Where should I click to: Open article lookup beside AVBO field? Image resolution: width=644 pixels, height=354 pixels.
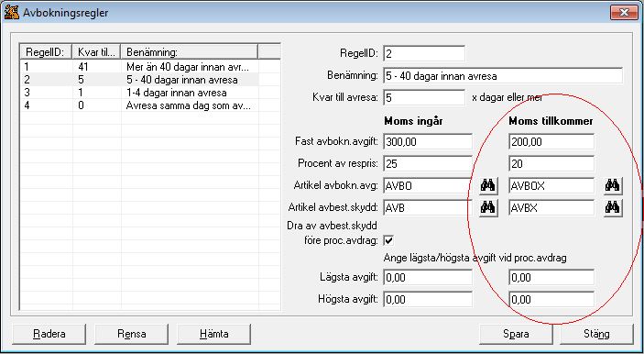tap(489, 186)
